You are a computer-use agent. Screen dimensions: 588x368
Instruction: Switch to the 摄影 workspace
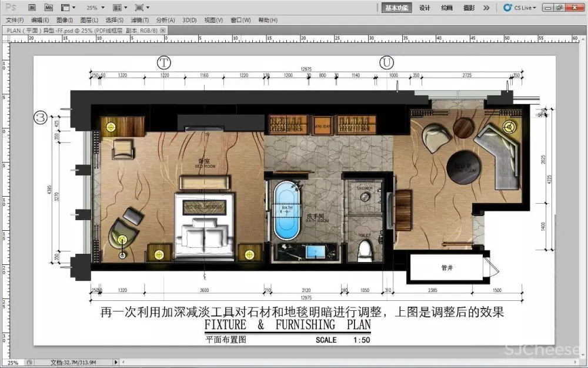point(469,8)
